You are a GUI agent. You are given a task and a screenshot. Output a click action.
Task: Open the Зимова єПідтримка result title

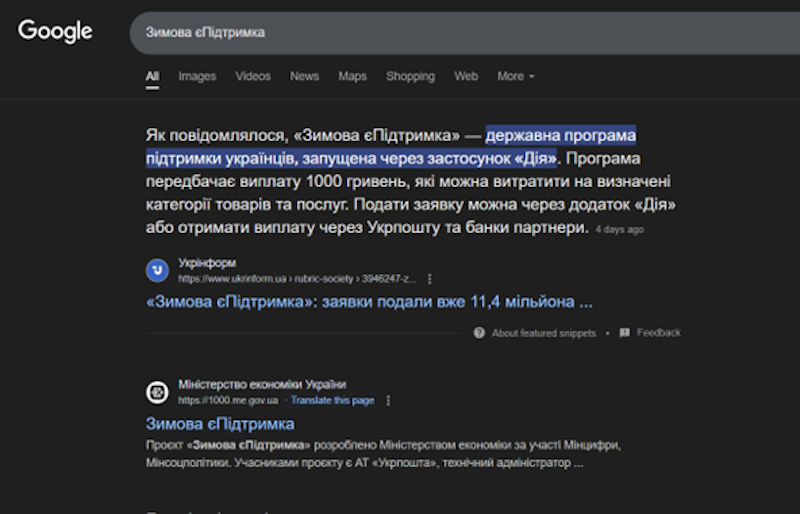[220, 424]
